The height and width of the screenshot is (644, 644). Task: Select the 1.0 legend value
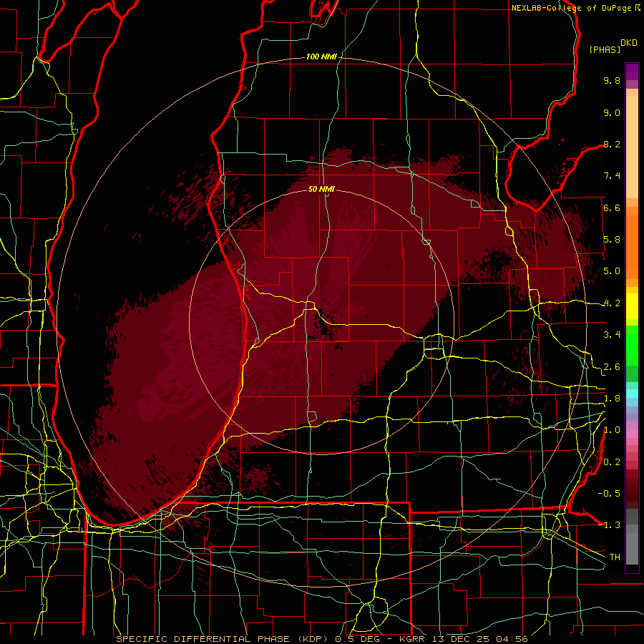tap(612, 430)
